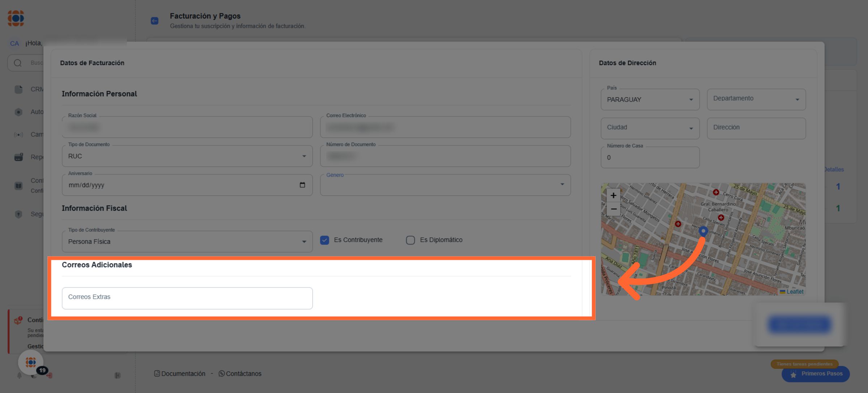The height and width of the screenshot is (393, 868).
Task: Click the Correos Extras input field
Action: point(187,298)
